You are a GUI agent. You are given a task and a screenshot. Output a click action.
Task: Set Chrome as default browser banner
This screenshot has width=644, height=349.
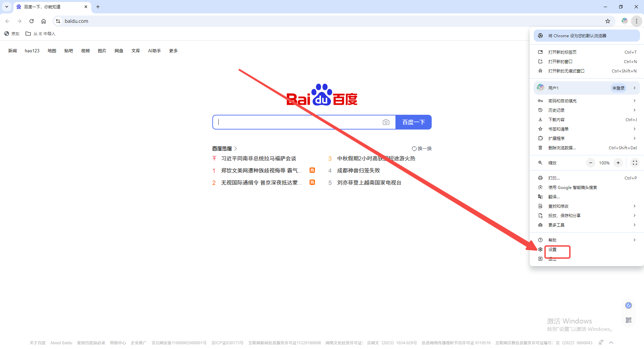[x=587, y=36]
